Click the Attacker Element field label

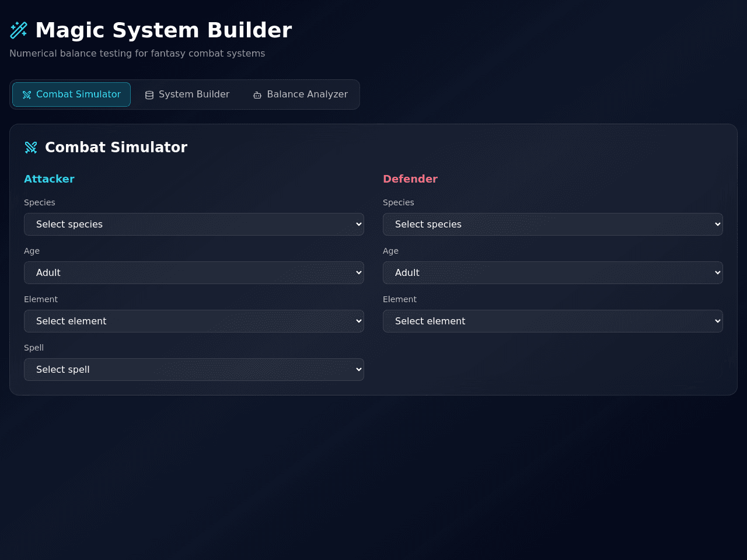click(41, 299)
